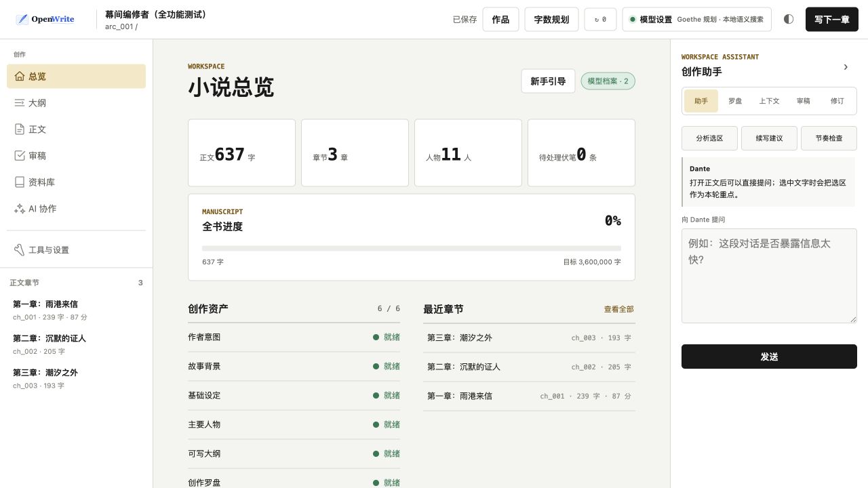Click 主要人物 asset row
This screenshot has height=488, width=868.
[x=294, y=424]
